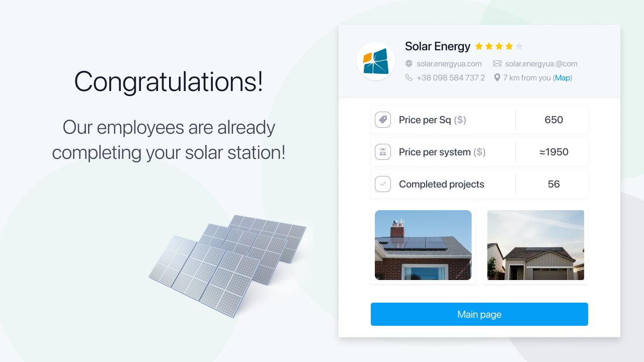Viewport: 644px width, 362px height.
Task: Click the solar.energyua.com website text
Action: [x=449, y=63]
